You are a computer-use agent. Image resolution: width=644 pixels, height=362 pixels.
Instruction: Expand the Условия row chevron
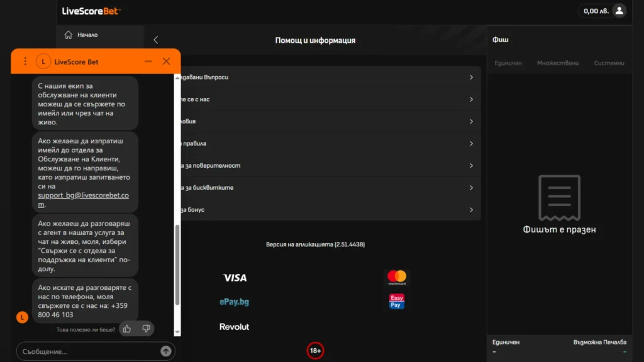[471, 121]
